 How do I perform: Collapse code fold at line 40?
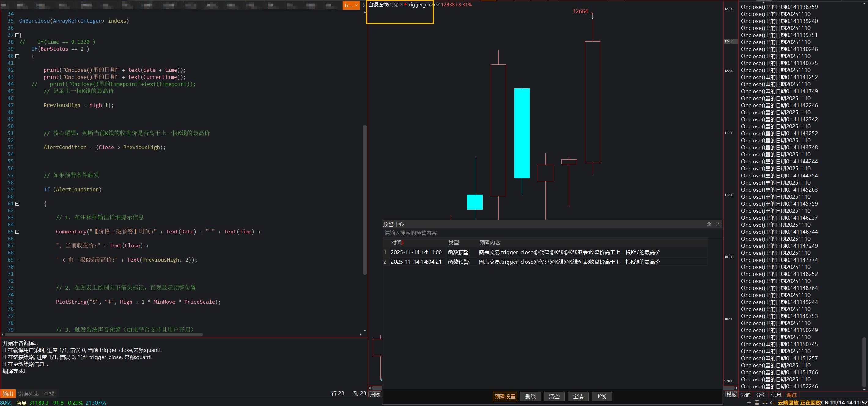pos(17,56)
